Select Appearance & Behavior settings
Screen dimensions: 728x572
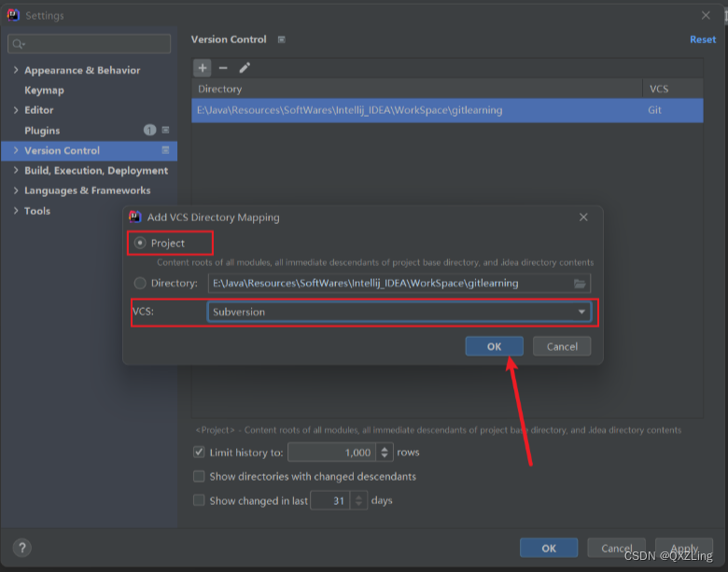point(82,70)
